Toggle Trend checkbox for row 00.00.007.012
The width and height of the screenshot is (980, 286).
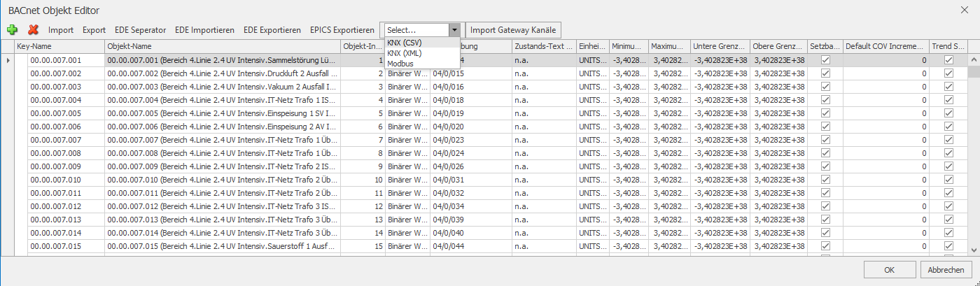948,206
